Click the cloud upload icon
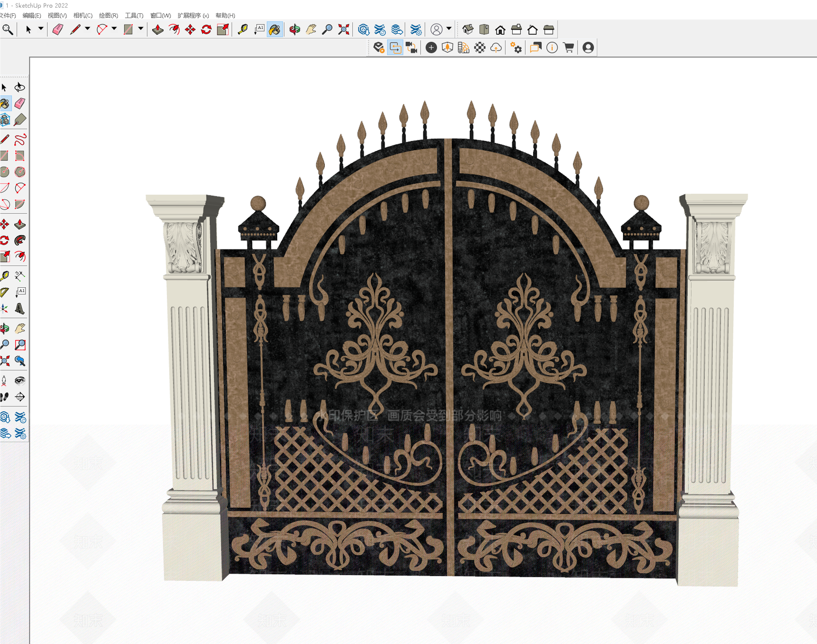This screenshot has width=817, height=644. point(496,47)
